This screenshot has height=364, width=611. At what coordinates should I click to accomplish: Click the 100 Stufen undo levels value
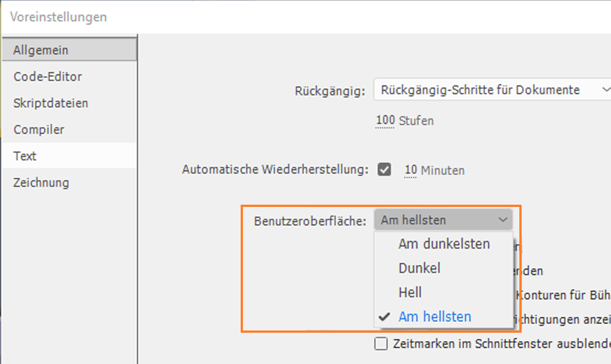[x=385, y=121]
